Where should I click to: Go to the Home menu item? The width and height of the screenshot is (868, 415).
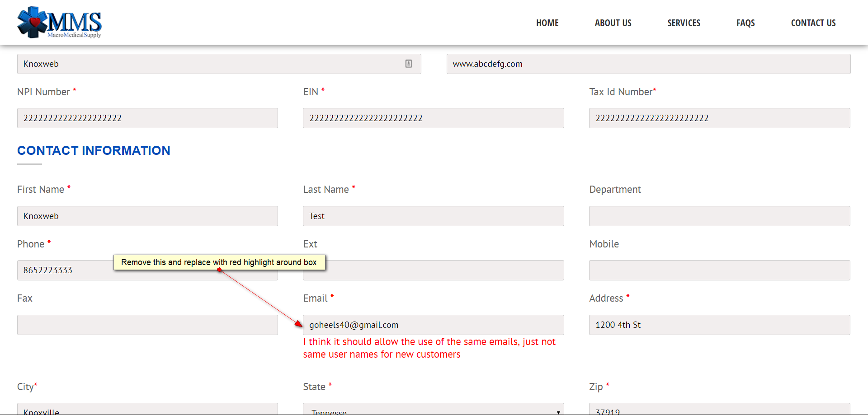point(547,23)
